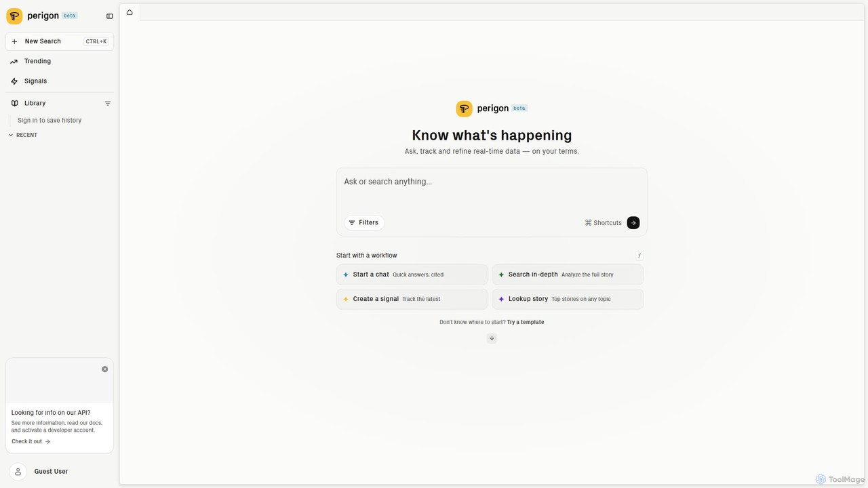The width and height of the screenshot is (868, 488).
Task: Collapse the sidebar panel icon
Action: 110,16
